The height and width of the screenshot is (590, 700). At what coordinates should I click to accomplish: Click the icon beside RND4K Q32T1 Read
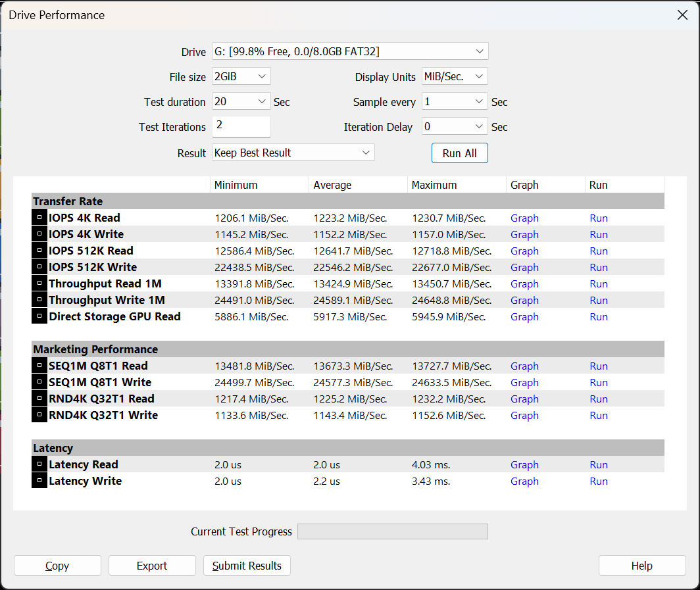tap(39, 399)
